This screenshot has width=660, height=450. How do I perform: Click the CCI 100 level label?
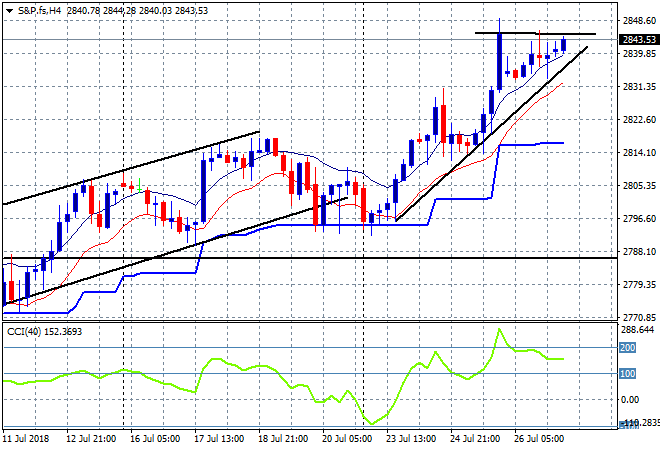pos(628,373)
